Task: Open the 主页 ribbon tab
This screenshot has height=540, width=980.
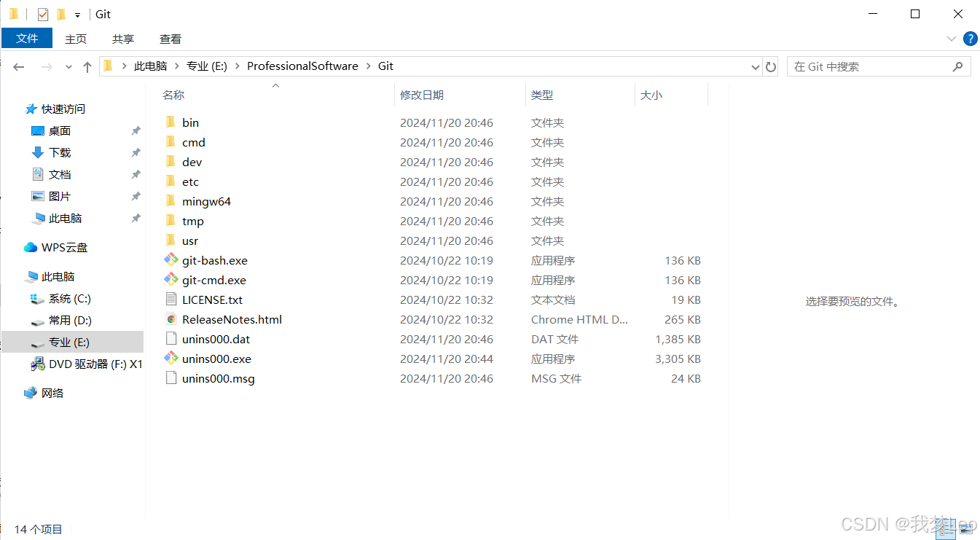Action: (76, 39)
